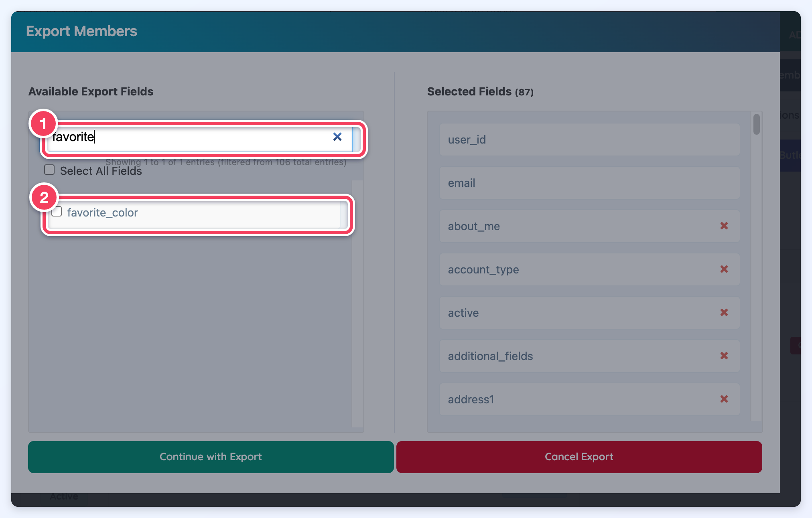Click the Export Members dialog title
Viewport: 812px width, 518px height.
(81, 31)
